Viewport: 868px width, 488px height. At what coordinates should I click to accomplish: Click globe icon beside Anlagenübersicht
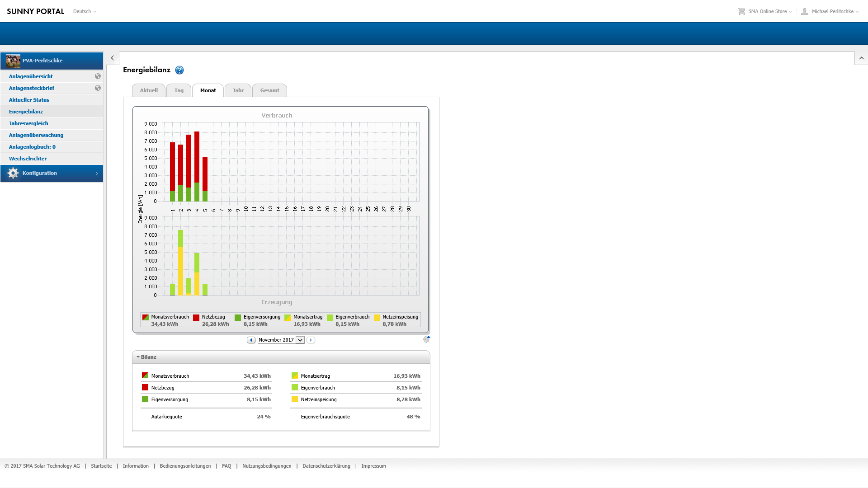[98, 76]
